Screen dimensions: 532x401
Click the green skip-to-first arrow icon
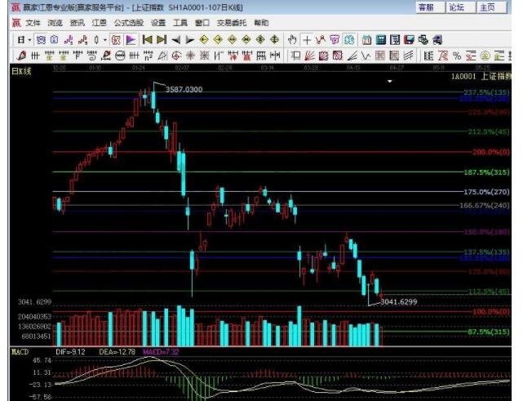click(148, 39)
